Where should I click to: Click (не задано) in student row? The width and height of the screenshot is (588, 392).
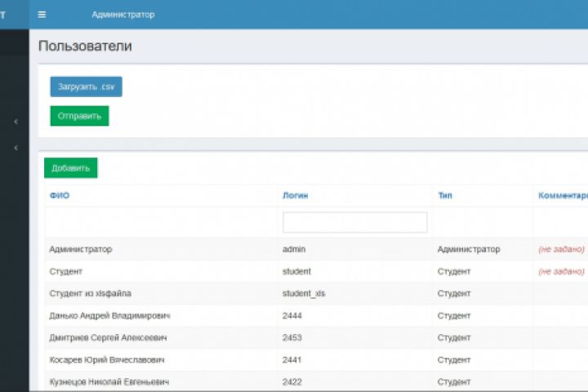[x=561, y=272]
